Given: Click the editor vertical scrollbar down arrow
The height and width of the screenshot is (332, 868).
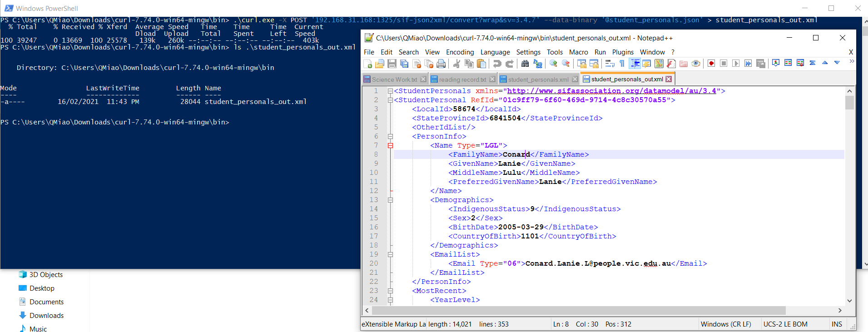Looking at the screenshot, I should click(849, 301).
